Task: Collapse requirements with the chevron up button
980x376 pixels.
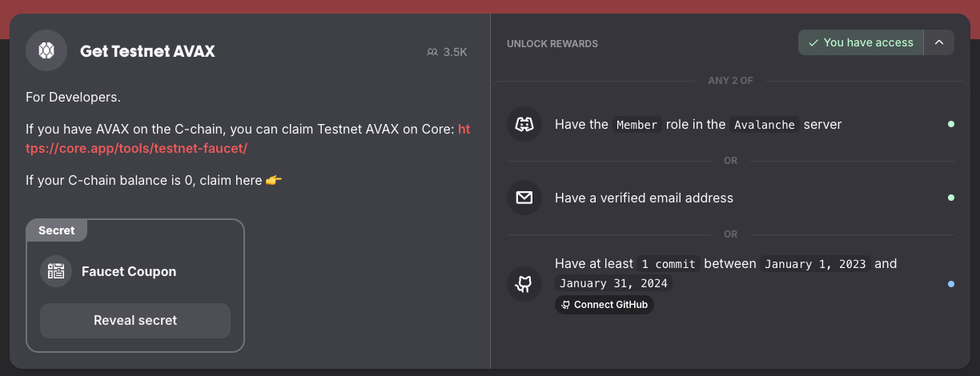Action: pyautogui.click(x=939, y=42)
